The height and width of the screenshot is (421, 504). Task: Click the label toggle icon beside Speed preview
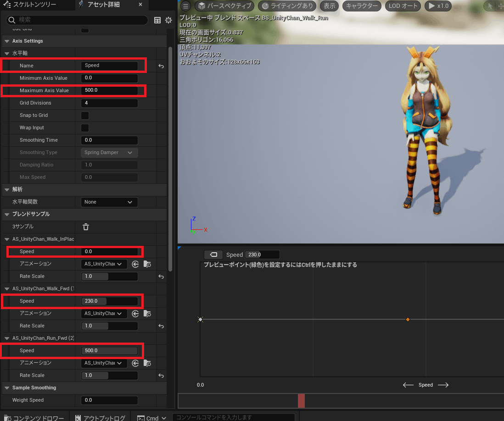pyautogui.click(x=213, y=255)
